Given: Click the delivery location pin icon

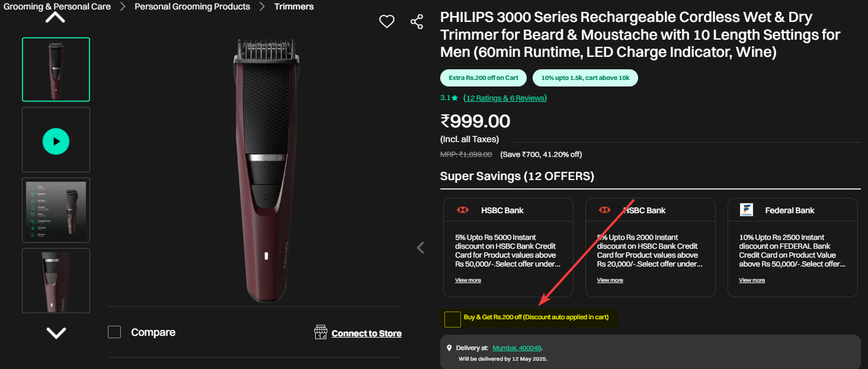Looking at the screenshot, I should 449,348.
